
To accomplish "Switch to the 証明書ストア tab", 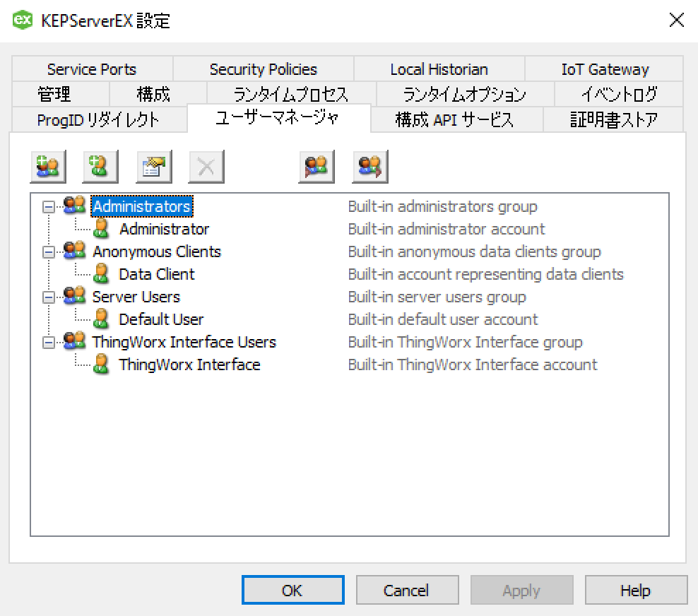I will [613, 119].
